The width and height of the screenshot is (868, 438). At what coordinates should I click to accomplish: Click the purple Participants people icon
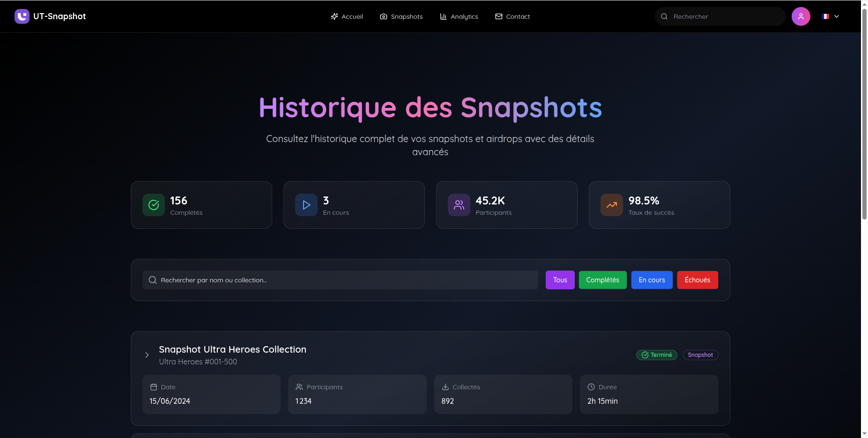pyautogui.click(x=459, y=205)
